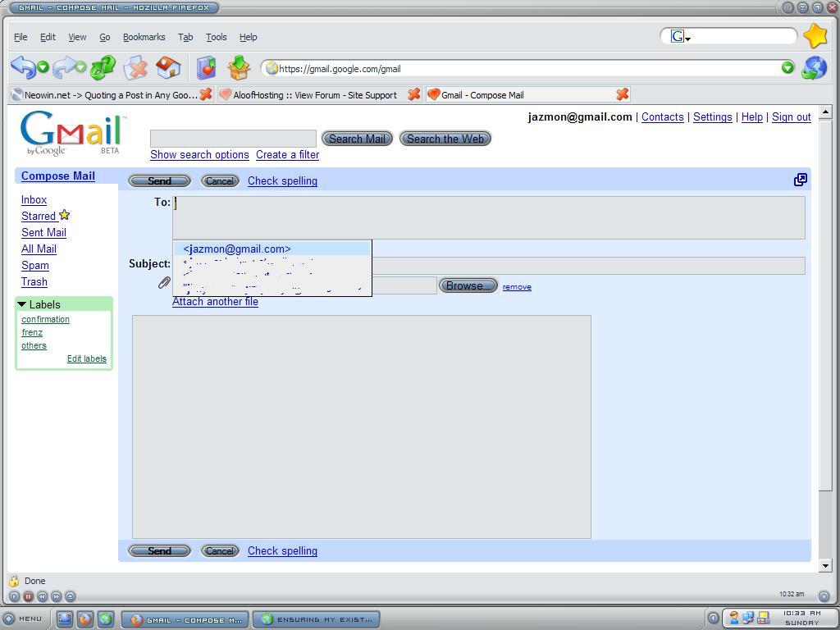Click the red pause button in status bar
Image resolution: width=840 pixels, height=630 pixels.
(29, 596)
